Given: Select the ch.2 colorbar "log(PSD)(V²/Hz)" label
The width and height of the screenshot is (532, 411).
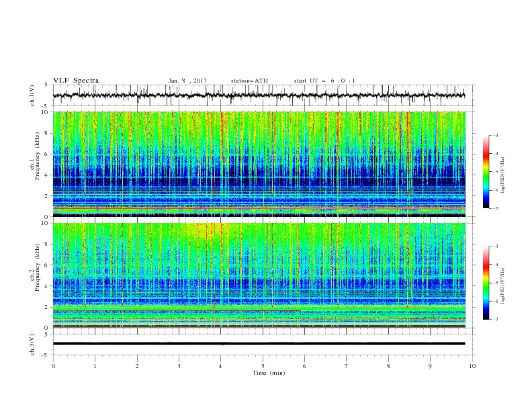Looking at the screenshot, I should pyautogui.click(x=504, y=286).
